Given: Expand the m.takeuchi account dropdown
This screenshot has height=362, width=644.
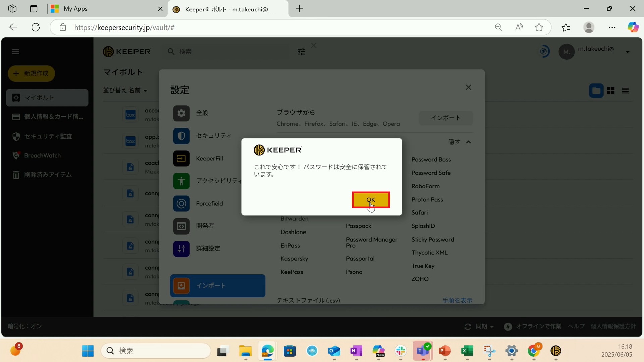Looking at the screenshot, I should [627, 52].
